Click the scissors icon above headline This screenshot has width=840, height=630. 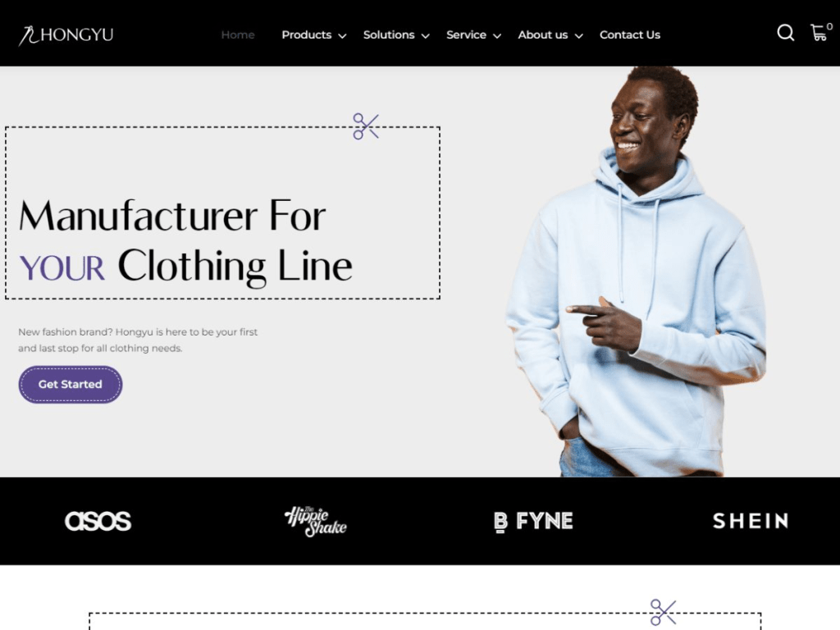pos(366,126)
